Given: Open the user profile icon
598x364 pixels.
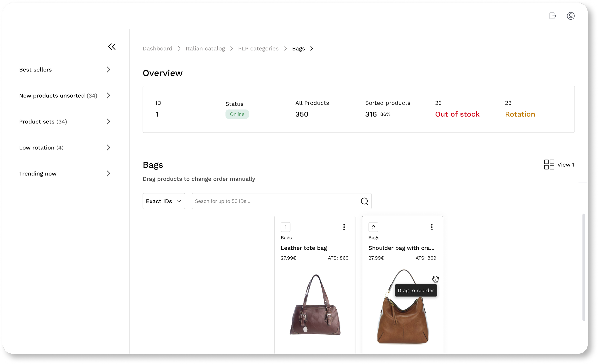Looking at the screenshot, I should (570, 16).
